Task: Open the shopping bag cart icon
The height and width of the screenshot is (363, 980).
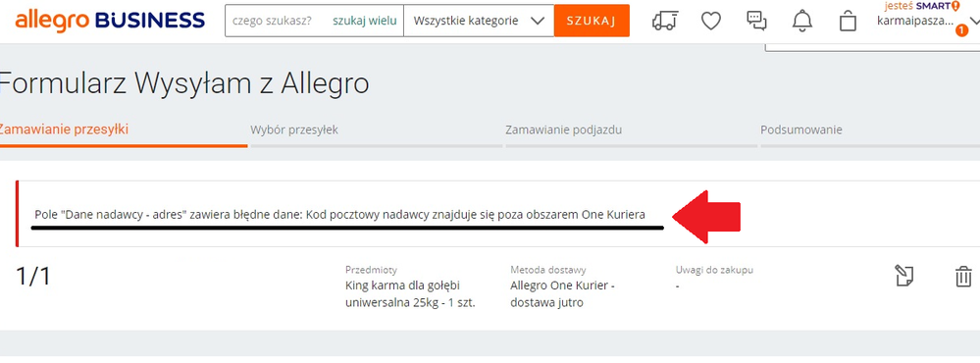Action: (x=848, y=22)
